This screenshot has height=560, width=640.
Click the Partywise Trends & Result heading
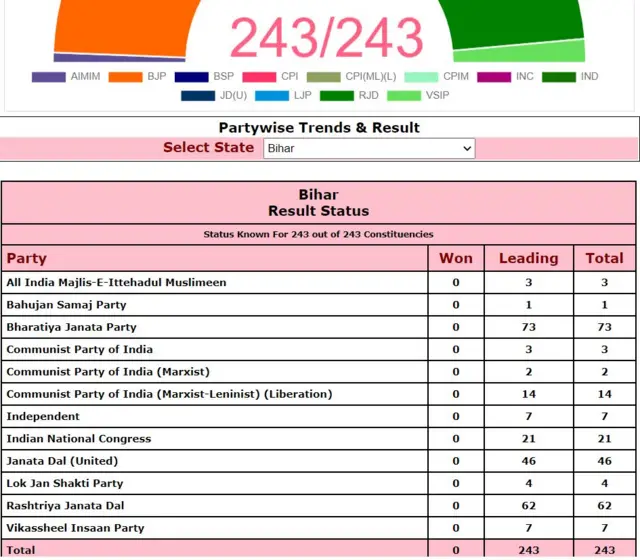pyautogui.click(x=319, y=128)
